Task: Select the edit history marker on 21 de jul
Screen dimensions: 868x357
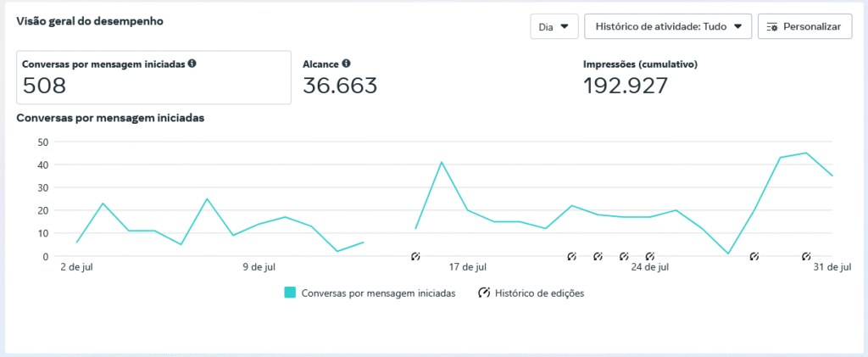Action: (x=571, y=256)
